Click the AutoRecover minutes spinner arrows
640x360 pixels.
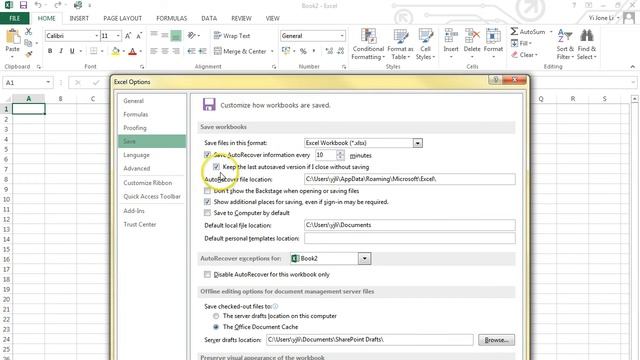coord(340,155)
